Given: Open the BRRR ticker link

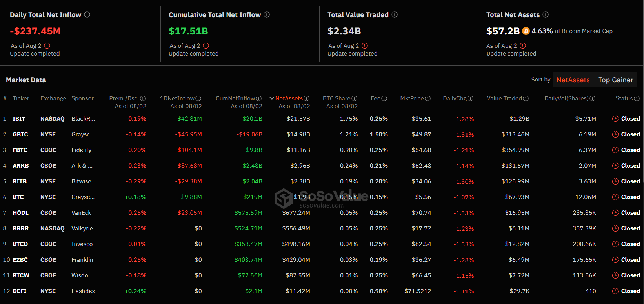Looking at the screenshot, I should click(x=20, y=228).
